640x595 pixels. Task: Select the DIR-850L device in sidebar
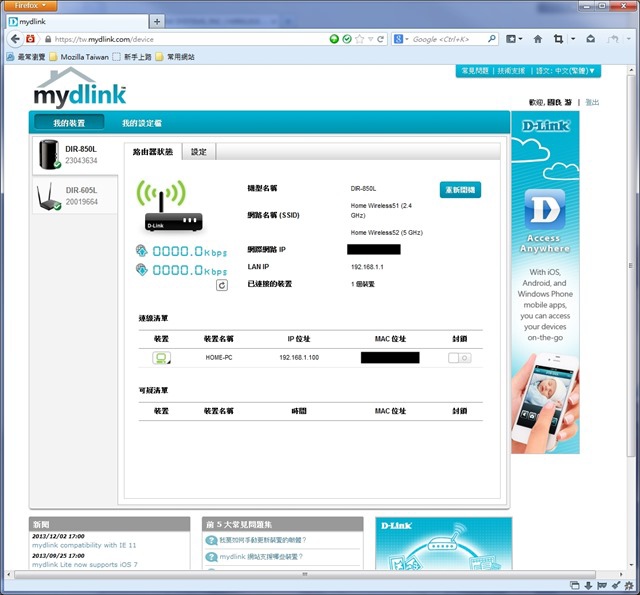[76, 155]
